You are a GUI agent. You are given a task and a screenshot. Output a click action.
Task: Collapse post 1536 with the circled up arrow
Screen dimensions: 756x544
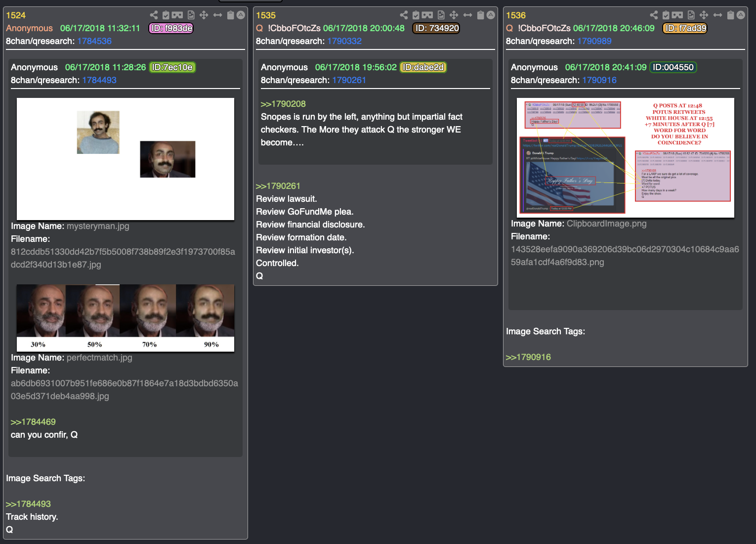pyautogui.click(x=741, y=15)
